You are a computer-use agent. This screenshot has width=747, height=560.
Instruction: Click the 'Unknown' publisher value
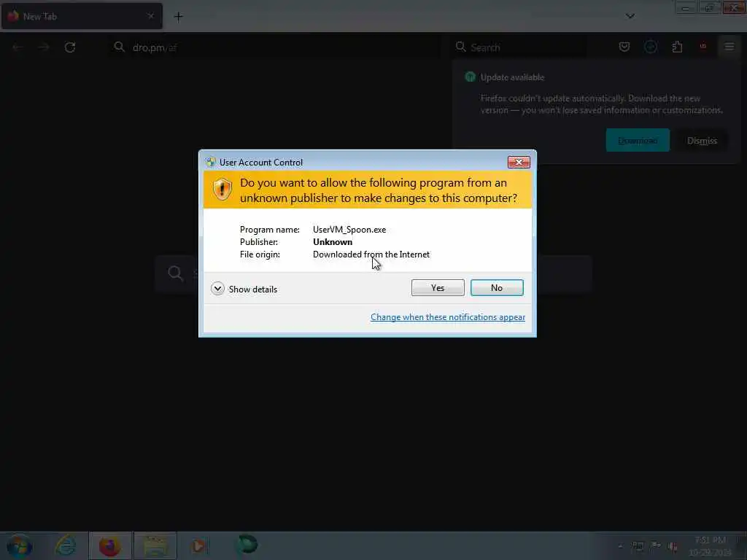tap(333, 242)
